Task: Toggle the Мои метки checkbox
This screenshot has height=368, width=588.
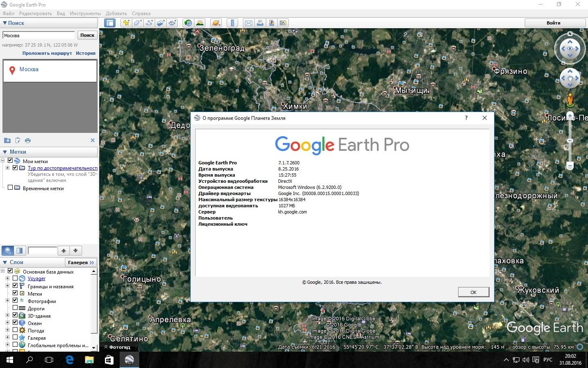Action: coord(10,161)
